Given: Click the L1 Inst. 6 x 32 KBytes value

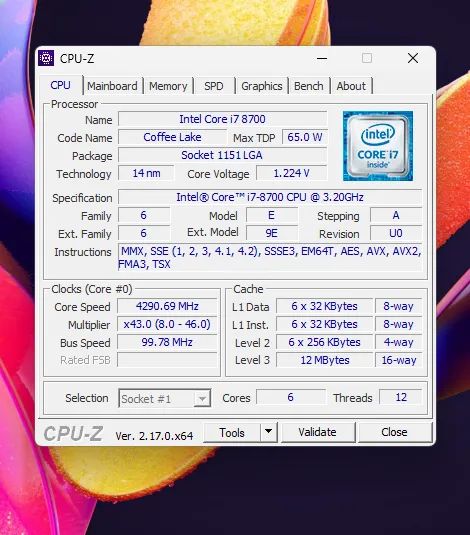Looking at the screenshot, I should (x=324, y=324).
